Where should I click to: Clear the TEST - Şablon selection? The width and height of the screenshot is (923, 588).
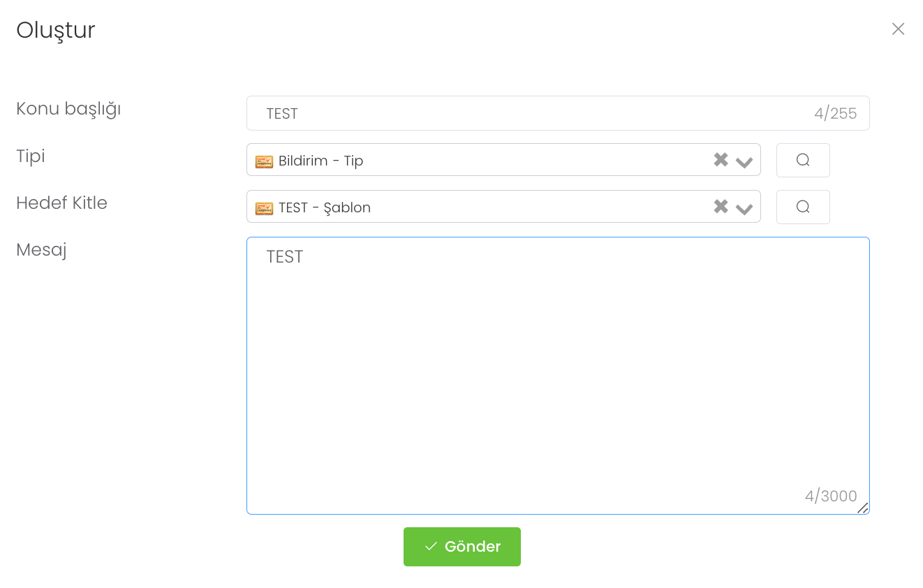[x=721, y=207]
